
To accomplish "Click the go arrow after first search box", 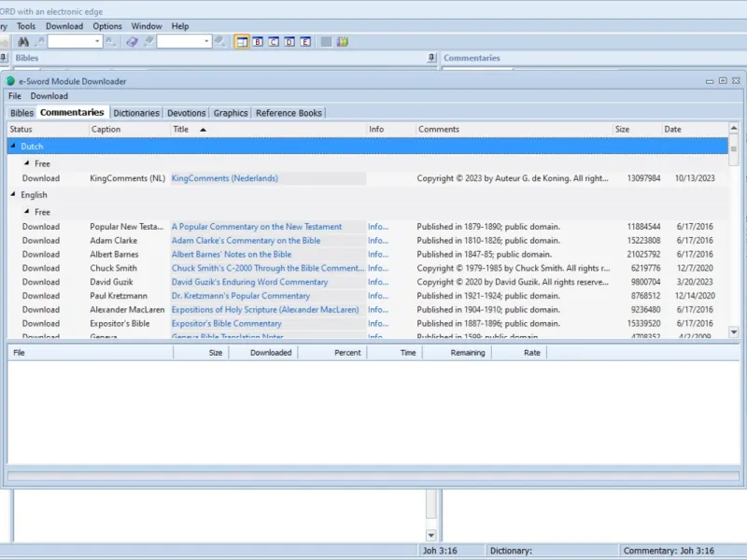I will [110, 42].
